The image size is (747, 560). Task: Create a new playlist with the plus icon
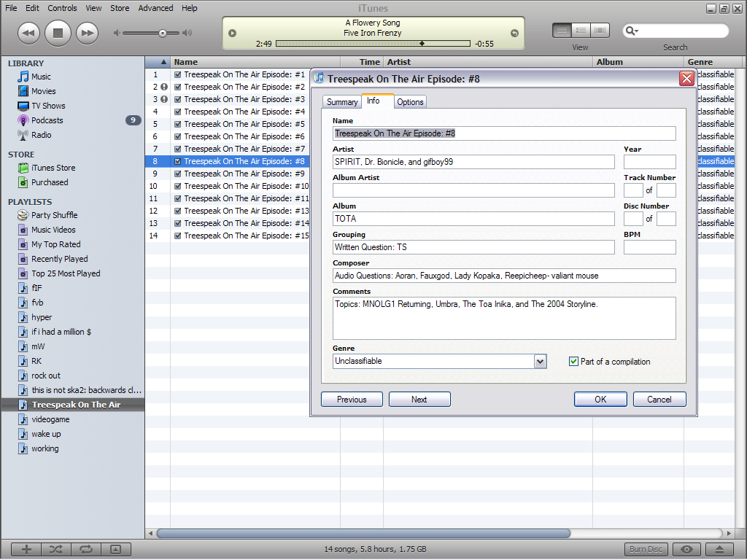click(26, 549)
